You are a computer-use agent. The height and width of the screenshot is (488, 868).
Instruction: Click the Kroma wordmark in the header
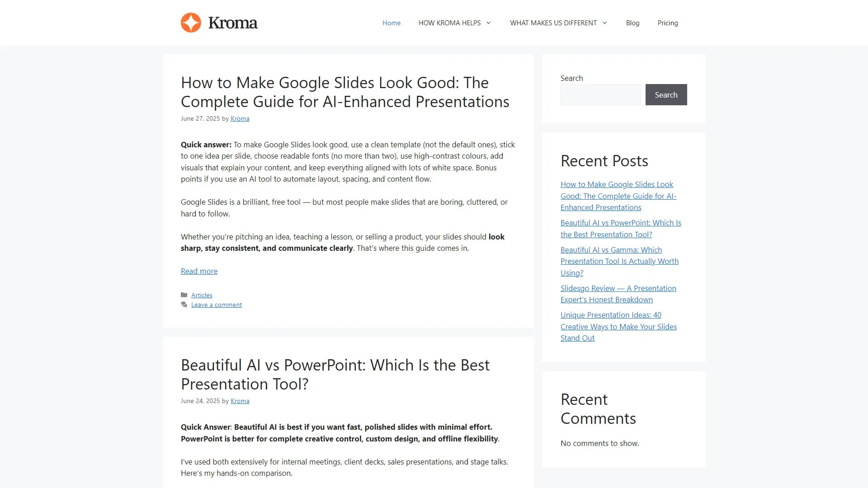tap(233, 23)
